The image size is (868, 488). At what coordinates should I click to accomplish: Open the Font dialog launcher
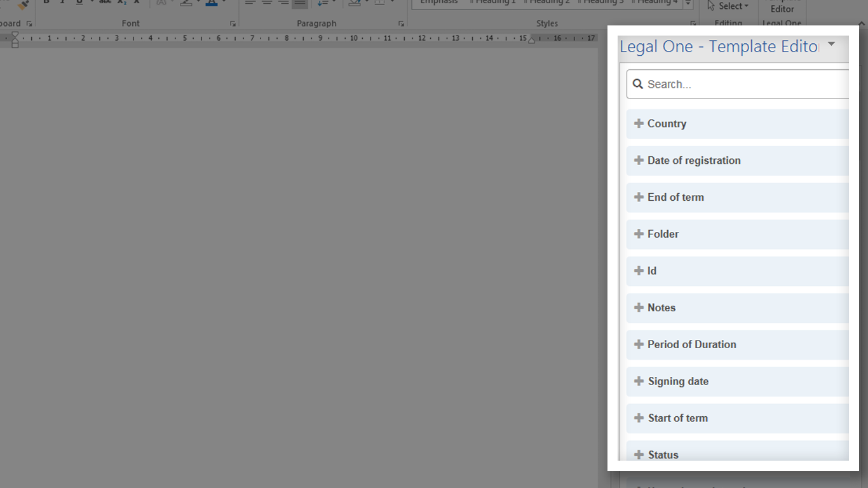click(x=233, y=24)
